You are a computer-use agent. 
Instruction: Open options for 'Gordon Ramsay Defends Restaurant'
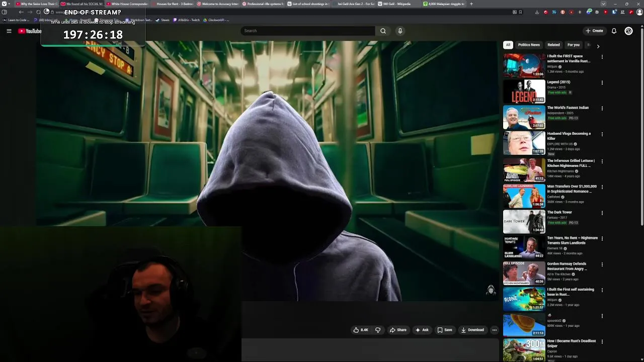coord(602,264)
